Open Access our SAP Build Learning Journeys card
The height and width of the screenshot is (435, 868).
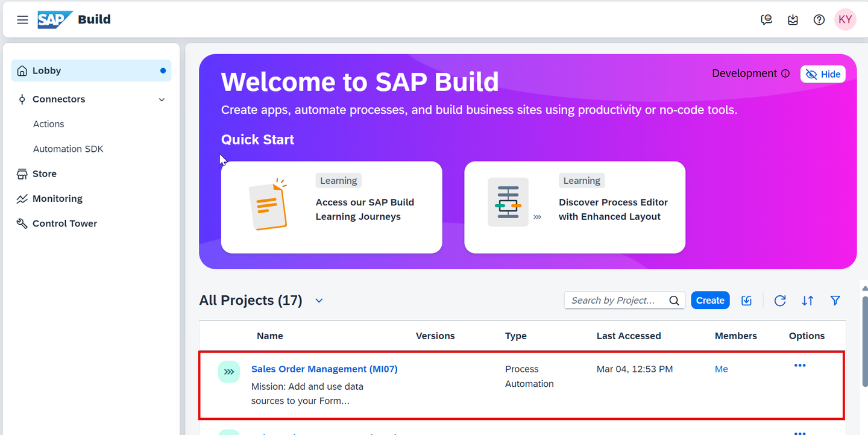332,207
